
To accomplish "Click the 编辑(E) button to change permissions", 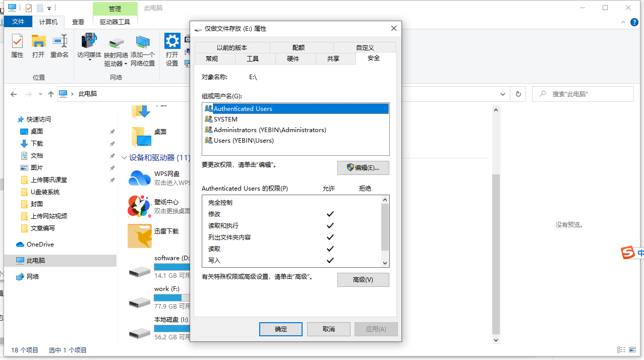I will (363, 167).
